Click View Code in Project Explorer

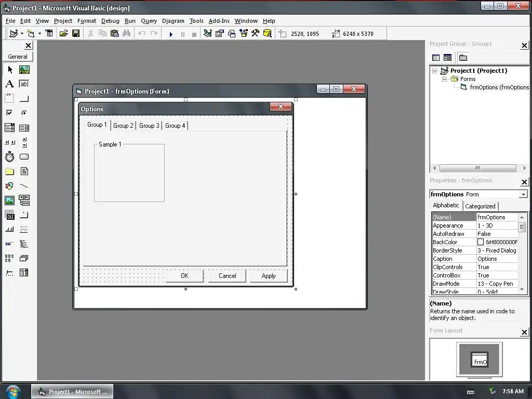(436, 58)
